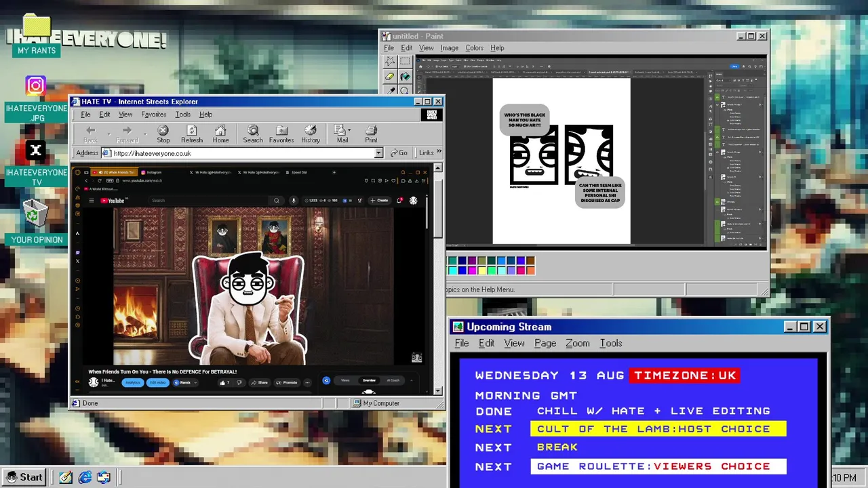Click the YouTube voice search microphone

click(x=294, y=201)
